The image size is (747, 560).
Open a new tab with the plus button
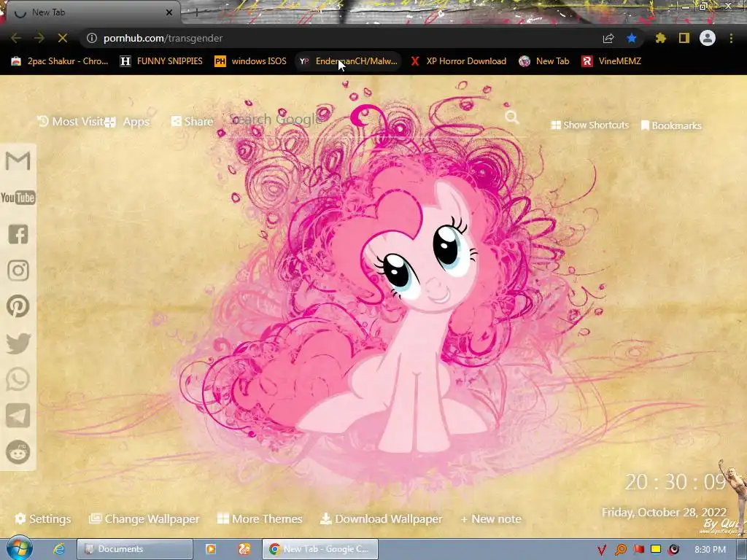196,13
